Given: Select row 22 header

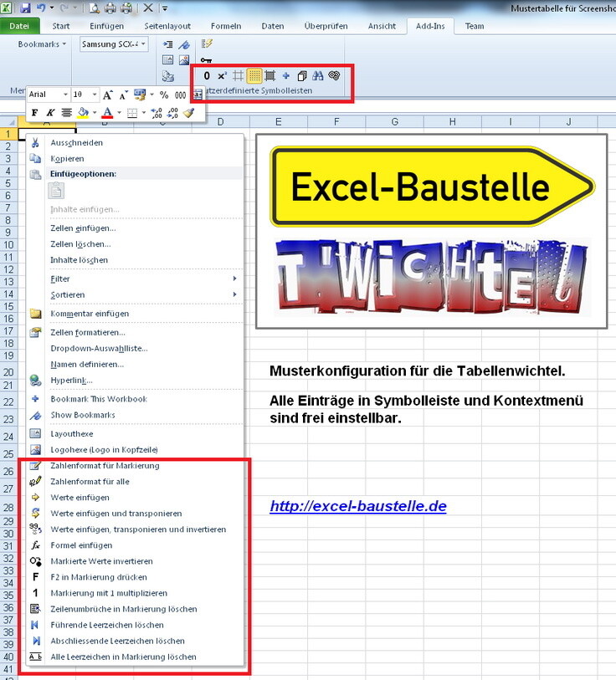Looking at the screenshot, I should [8, 401].
